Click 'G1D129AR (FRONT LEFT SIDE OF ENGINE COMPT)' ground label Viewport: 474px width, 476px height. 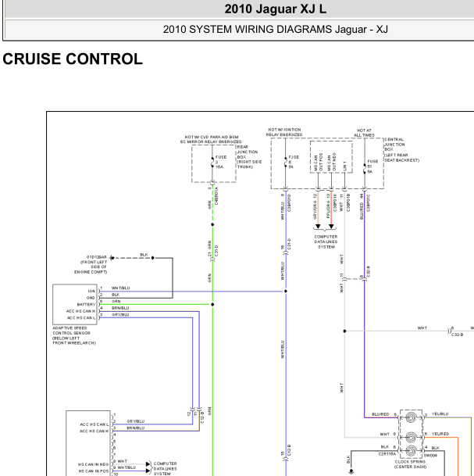tap(91, 264)
